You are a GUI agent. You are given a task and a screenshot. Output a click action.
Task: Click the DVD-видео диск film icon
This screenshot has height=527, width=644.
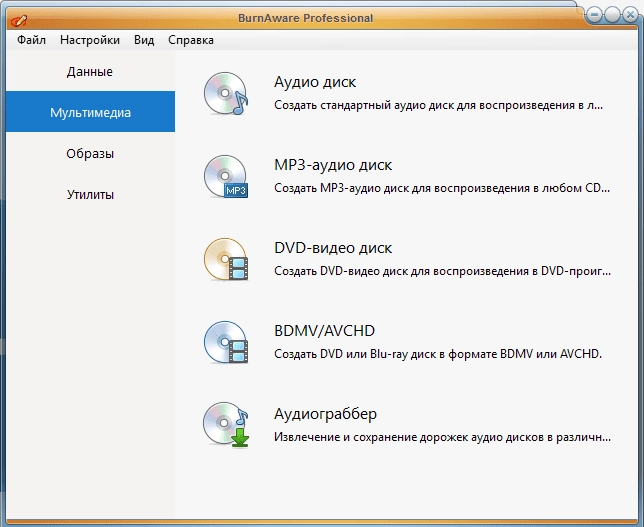(x=226, y=260)
